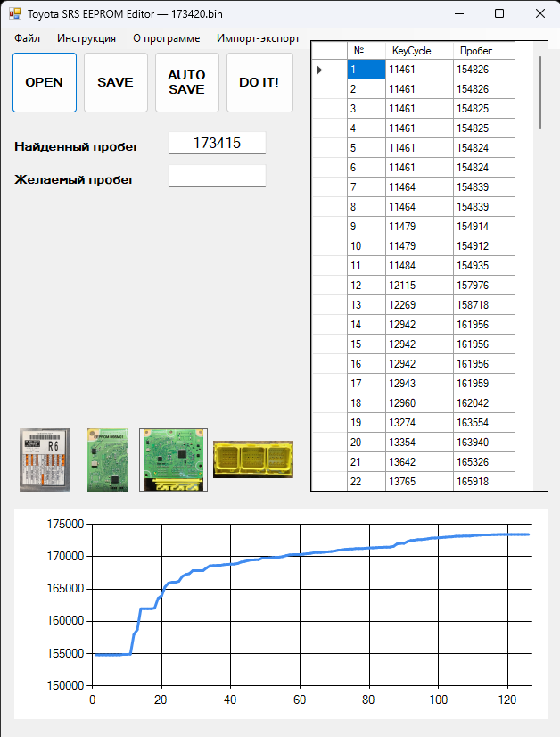
Task: Select the highlighted № cell of row 1
Action: tap(366, 70)
